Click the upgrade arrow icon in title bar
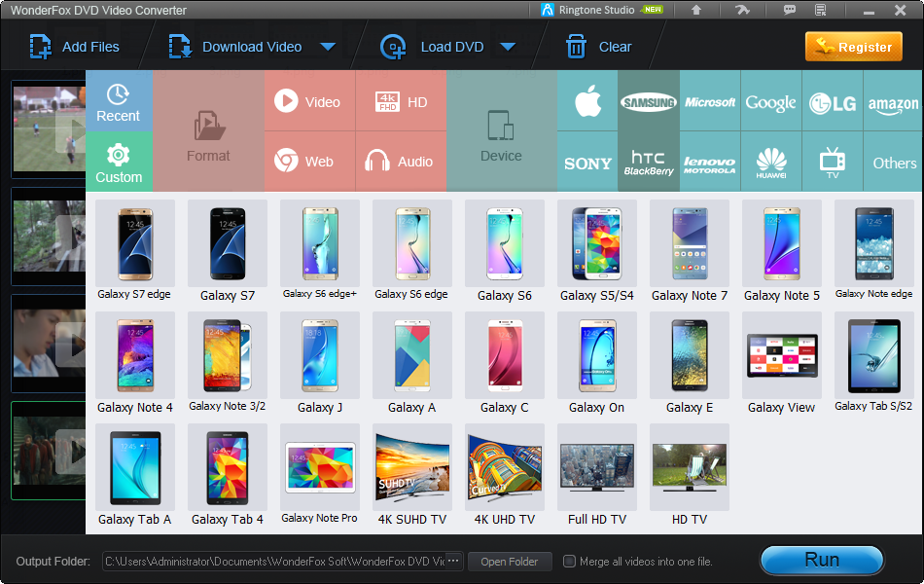 point(696,10)
